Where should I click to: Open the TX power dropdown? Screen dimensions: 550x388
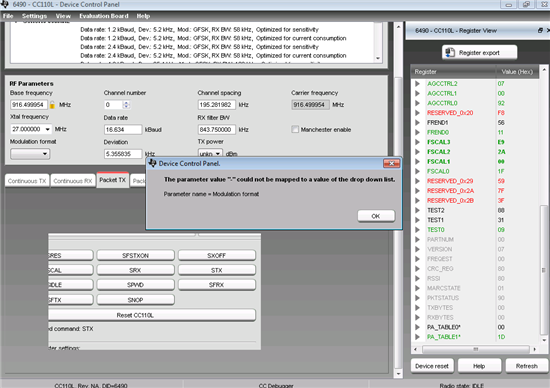[x=210, y=153]
